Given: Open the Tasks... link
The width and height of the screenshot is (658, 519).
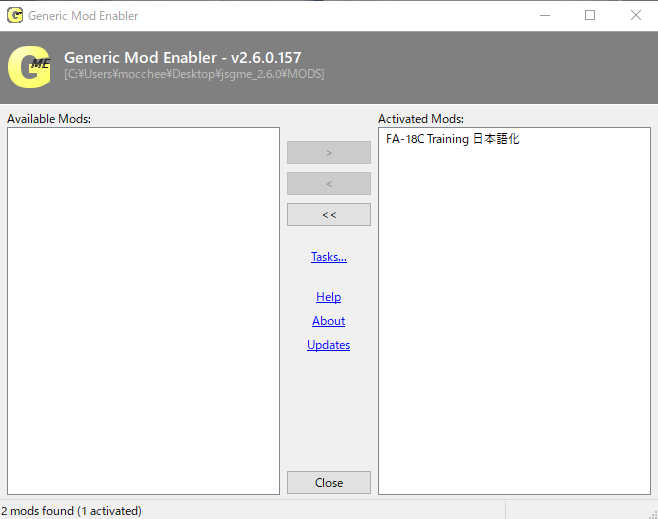Looking at the screenshot, I should coord(329,257).
